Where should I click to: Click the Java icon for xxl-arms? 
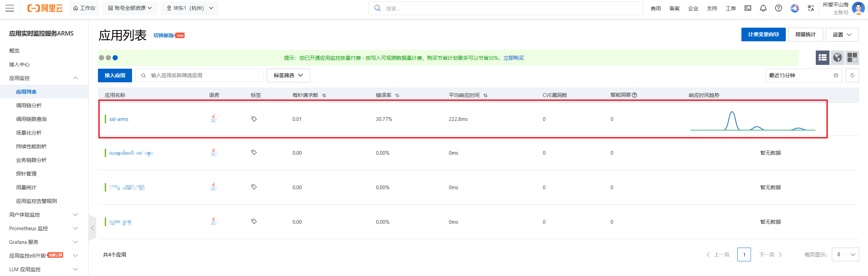pyautogui.click(x=213, y=119)
